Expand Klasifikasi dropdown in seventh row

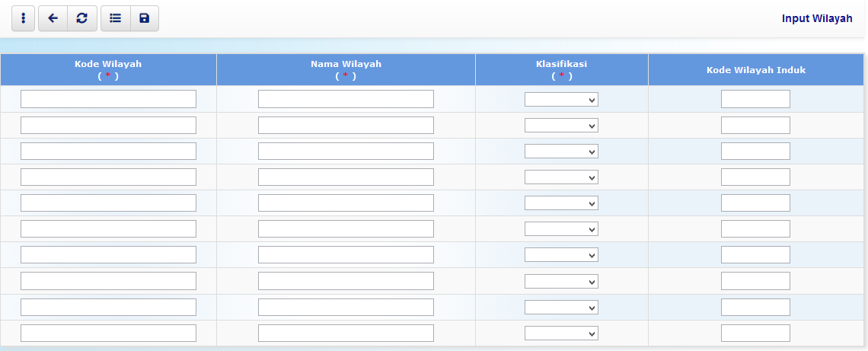[x=561, y=255]
